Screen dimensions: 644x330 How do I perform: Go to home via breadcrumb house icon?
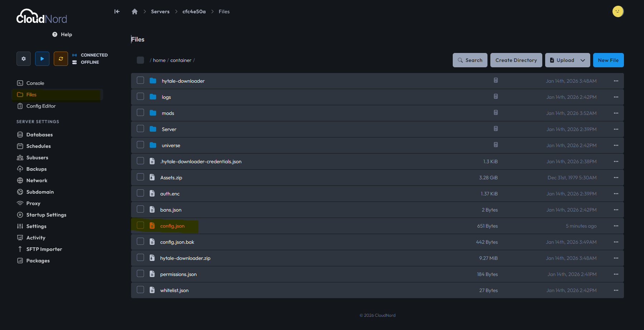point(135,11)
